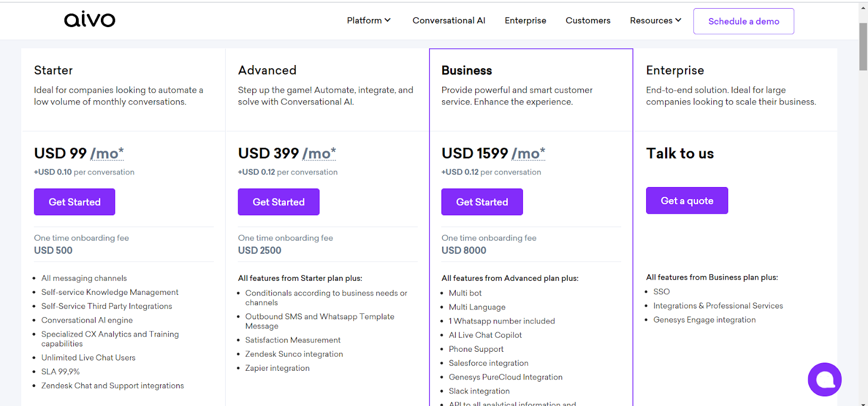Click the /mo* link beside USD 99
The image size is (868, 406).
point(107,153)
